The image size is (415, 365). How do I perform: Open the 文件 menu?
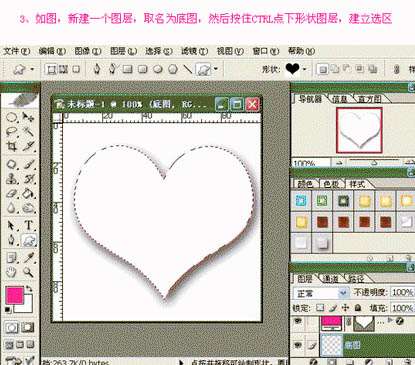[17, 51]
